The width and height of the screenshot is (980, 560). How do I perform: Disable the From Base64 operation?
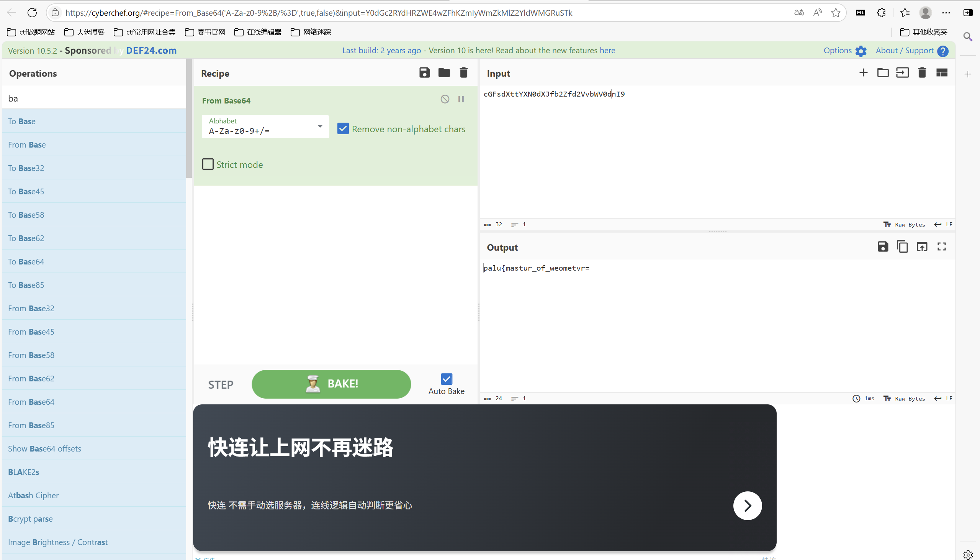point(445,99)
